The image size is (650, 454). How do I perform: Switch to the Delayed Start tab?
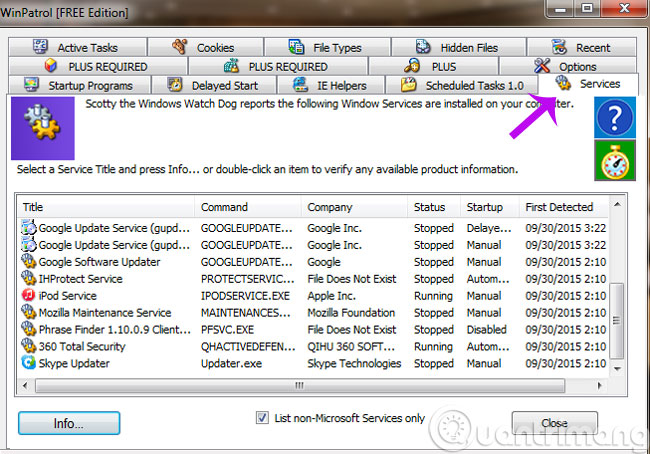pyautogui.click(x=214, y=85)
